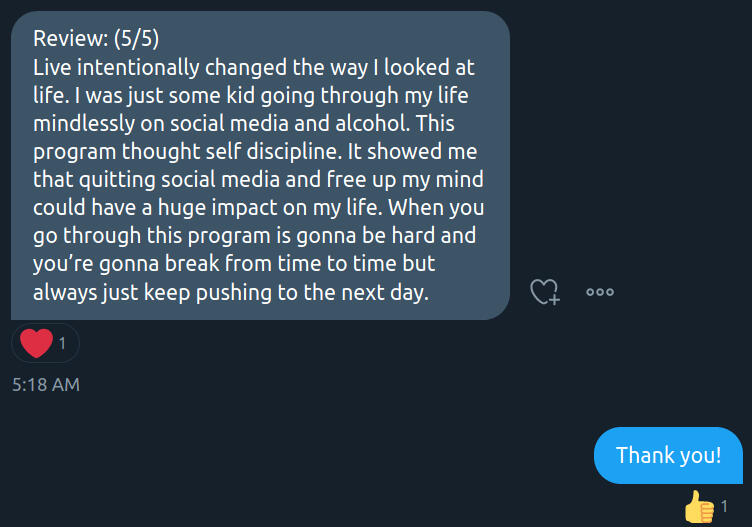
Task: Toggle the heart reaction badge count
Action: [x=62, y=344]
